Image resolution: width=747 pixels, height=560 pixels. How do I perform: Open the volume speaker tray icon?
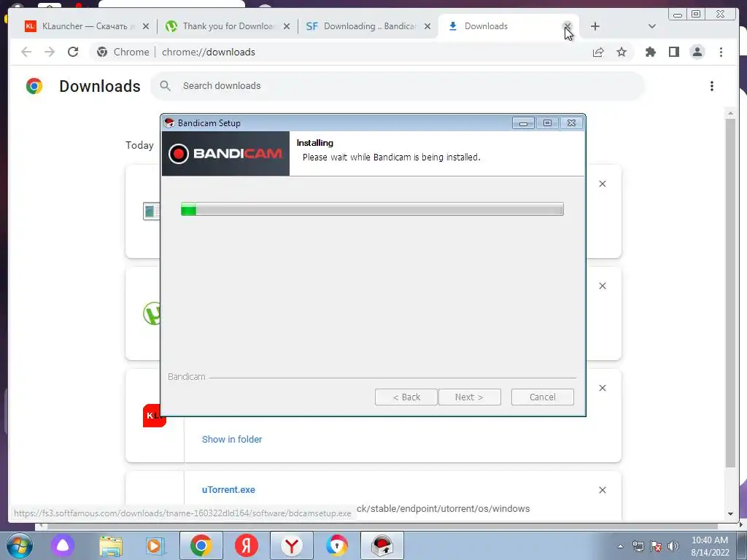pyautogui.click(x=673, y=546)
